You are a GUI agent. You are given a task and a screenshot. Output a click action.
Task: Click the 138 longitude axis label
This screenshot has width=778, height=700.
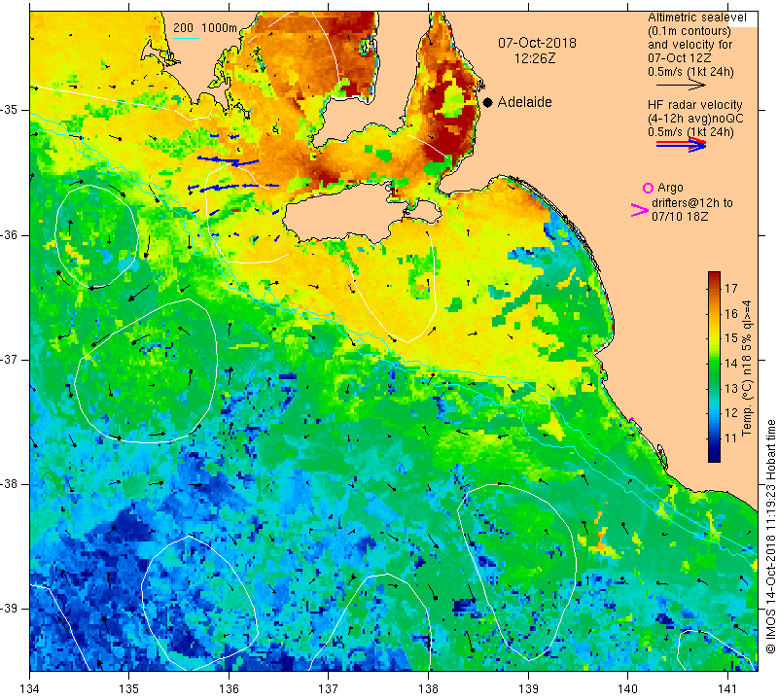428,689
